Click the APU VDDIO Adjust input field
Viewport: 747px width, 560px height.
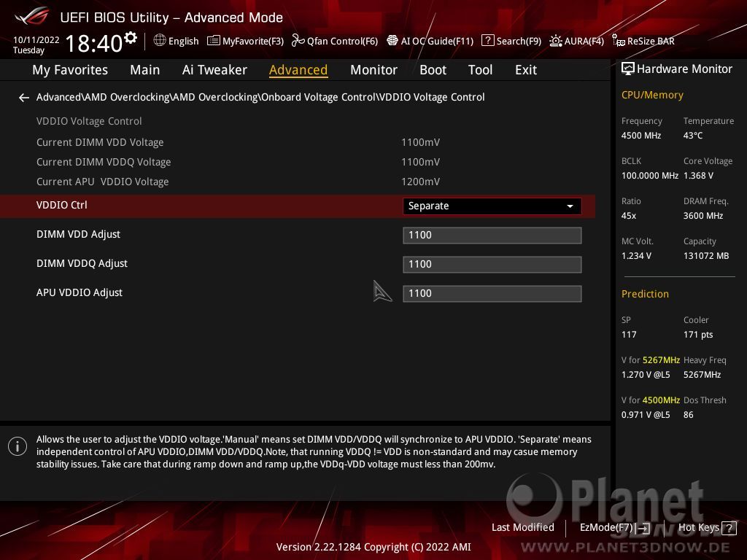coord(492,293)
